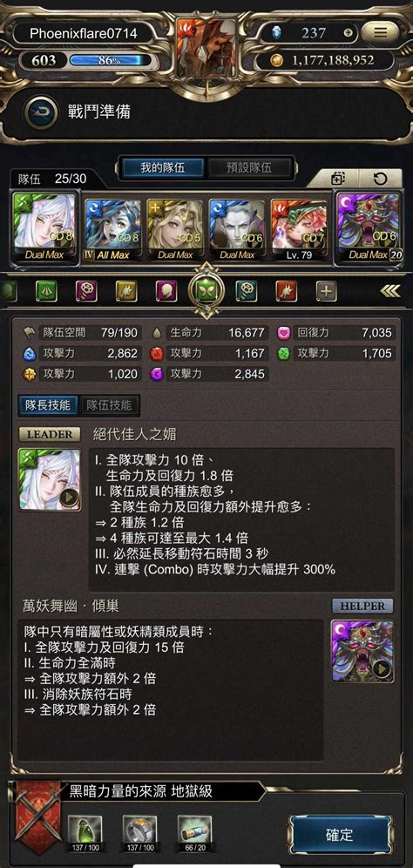This screenshot has width=413, height=868.
Task: Switch to 預設隊伍 tab
Action: 249,167
